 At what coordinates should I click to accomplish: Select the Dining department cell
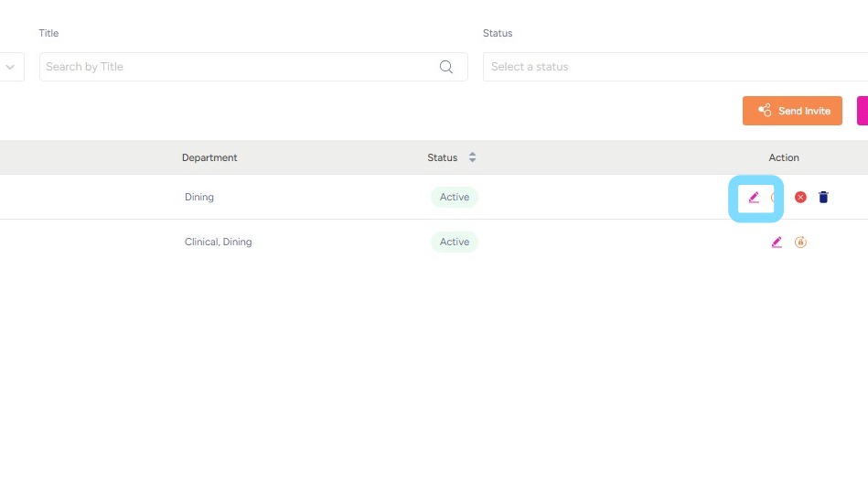(199, 197)
